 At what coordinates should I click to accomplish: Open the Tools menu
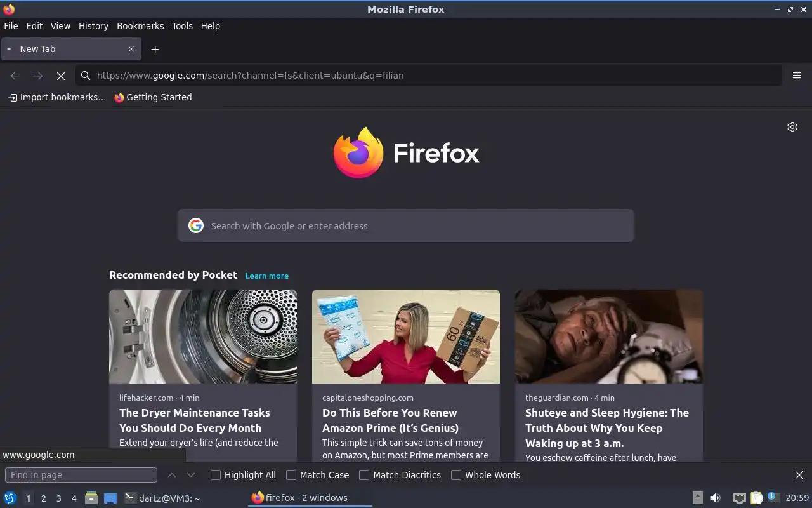coord(182,26)
